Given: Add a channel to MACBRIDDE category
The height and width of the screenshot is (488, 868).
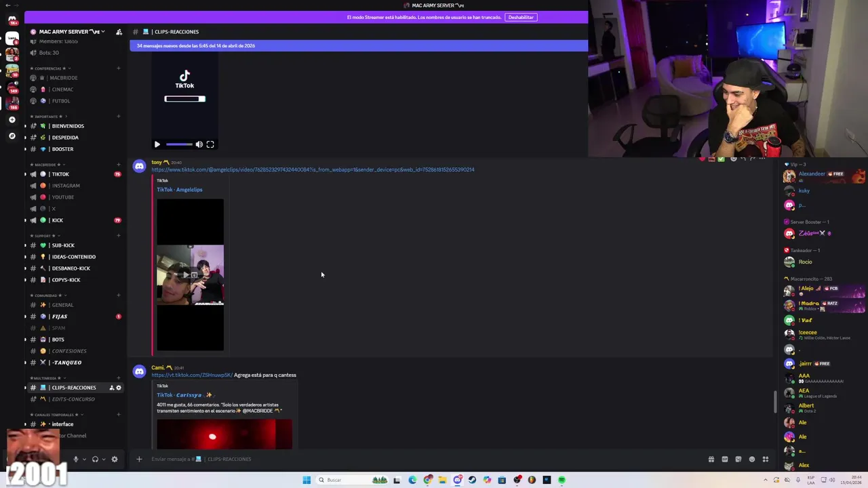Looking at the screenshot, I should pos(119,165).
